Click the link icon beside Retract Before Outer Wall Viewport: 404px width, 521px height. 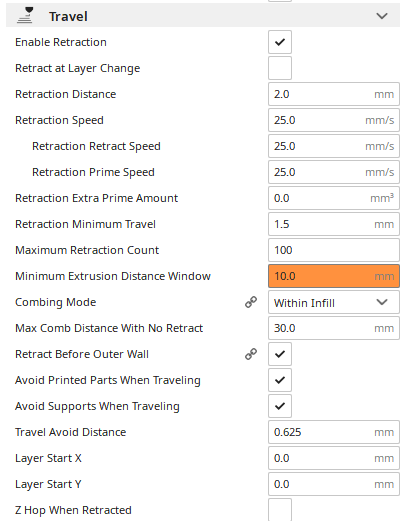coord(251,354)
